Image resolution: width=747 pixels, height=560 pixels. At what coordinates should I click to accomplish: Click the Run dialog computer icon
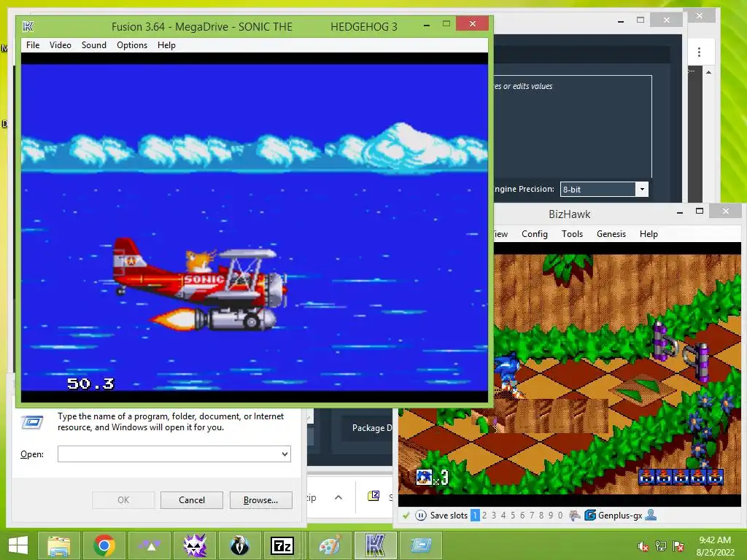click(32, 422)
